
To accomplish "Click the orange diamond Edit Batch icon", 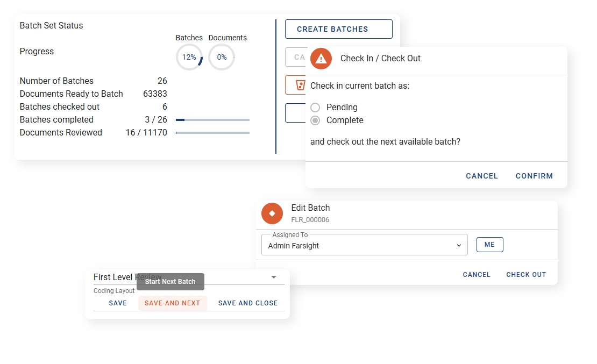I will tap(272, 213).
